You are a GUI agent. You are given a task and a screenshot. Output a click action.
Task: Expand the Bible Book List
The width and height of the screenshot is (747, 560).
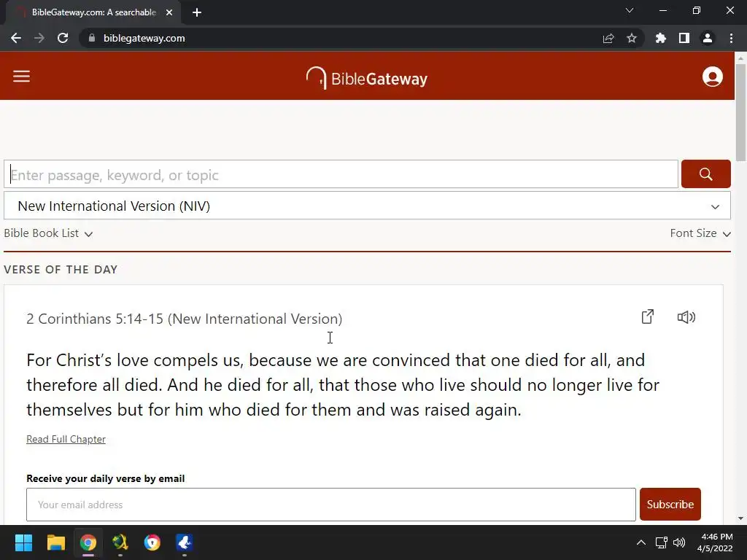tap(48, 233)
